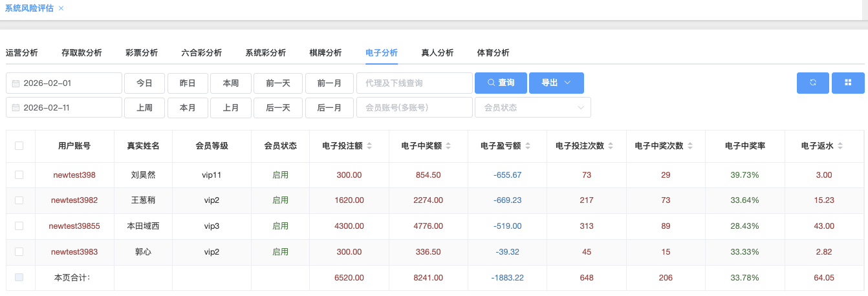868x296 pixels.
Task: Open the start date picker 2026-02-01
Action: click(64, 83)
